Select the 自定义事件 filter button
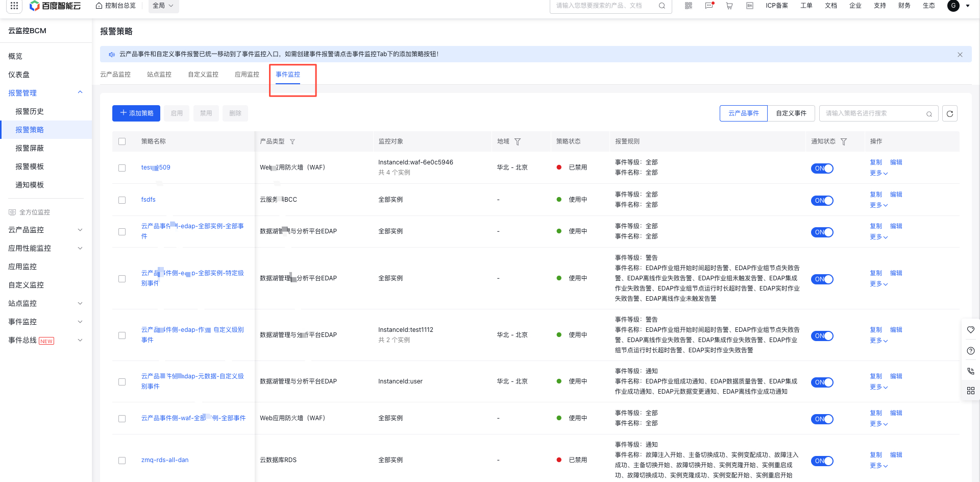 [x=791, y=113]
